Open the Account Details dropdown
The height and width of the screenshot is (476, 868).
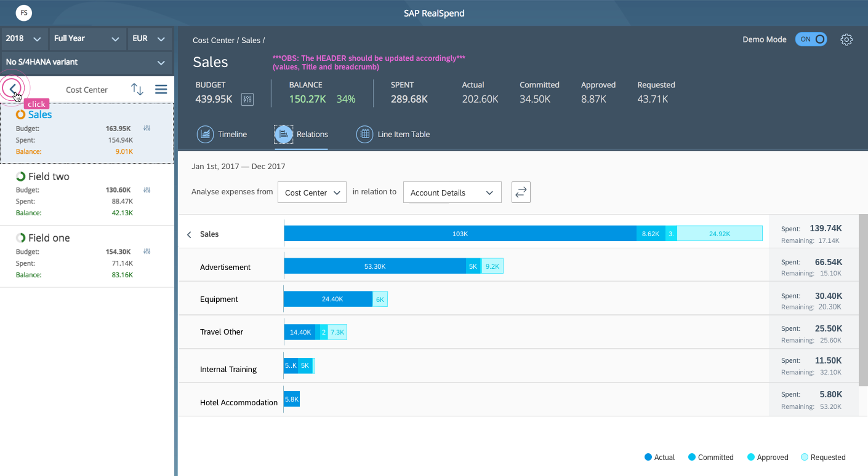pyautogui.click(x=452, y=192)
